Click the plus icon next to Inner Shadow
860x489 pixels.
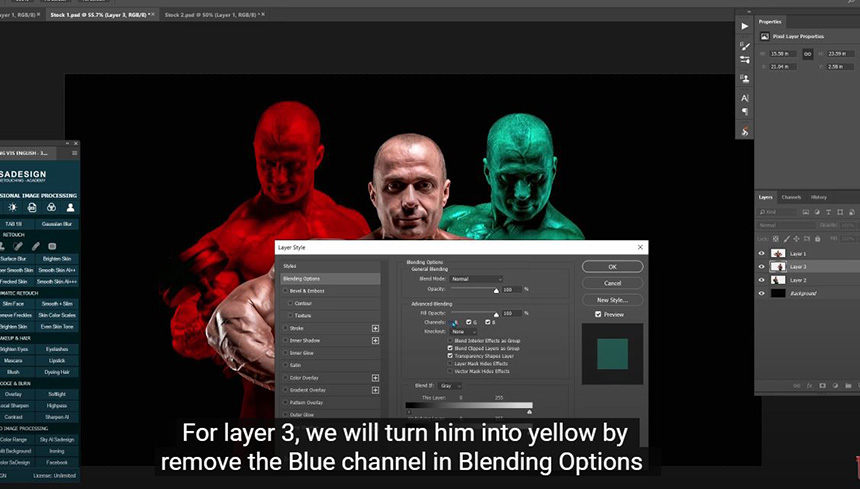[376, 340]
